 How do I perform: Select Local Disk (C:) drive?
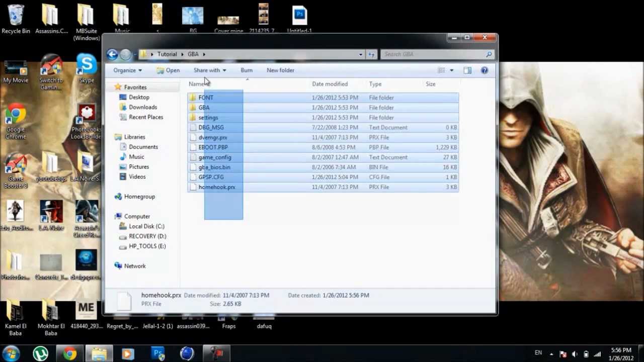[146, 226]
